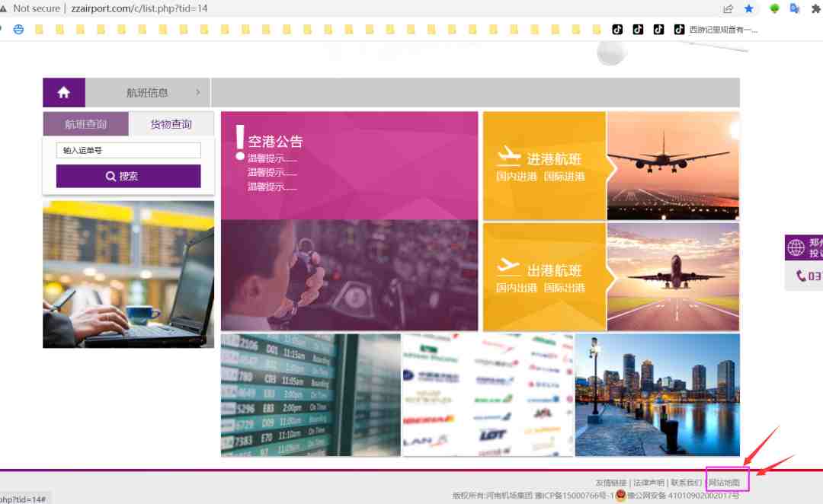Image resolution: width=823 pixels, height=504 pixels.
Task: Open the 联系我们 footer link
Action: coord(686,482)
